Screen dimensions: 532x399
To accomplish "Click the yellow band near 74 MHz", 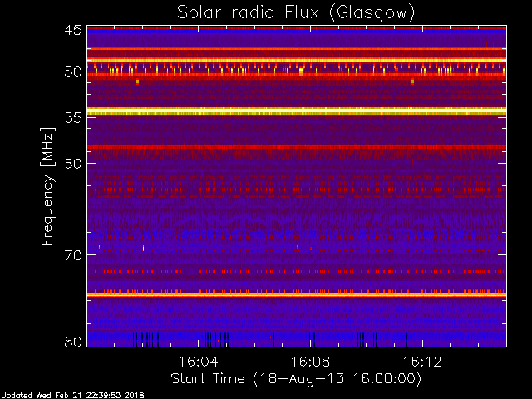I will [x=297, y=295].
